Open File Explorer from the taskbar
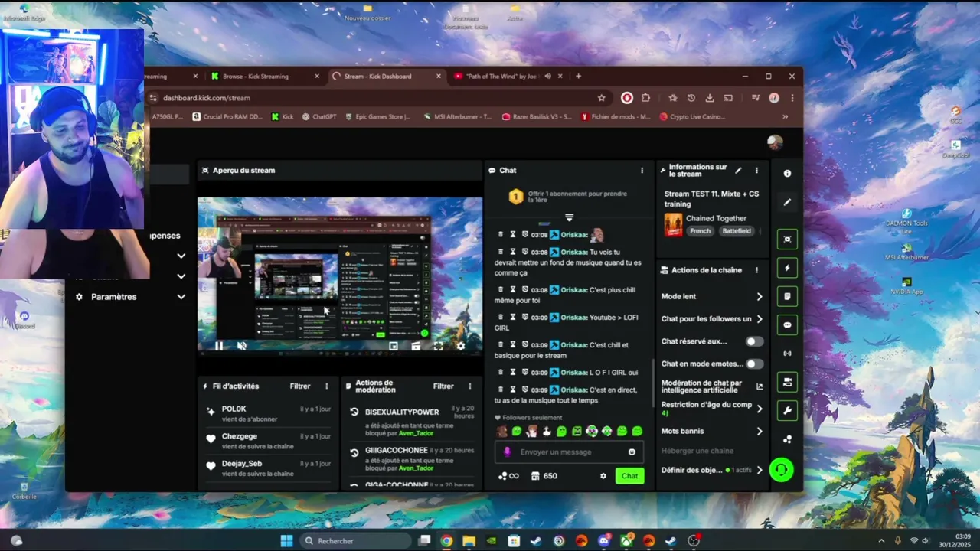980x551 pixels. coord(469,541)
